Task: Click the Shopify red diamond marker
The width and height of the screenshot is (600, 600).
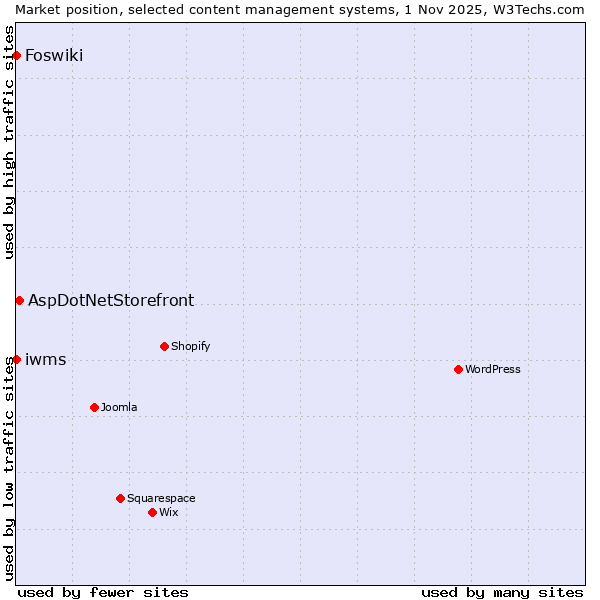Action: point(164,346)
